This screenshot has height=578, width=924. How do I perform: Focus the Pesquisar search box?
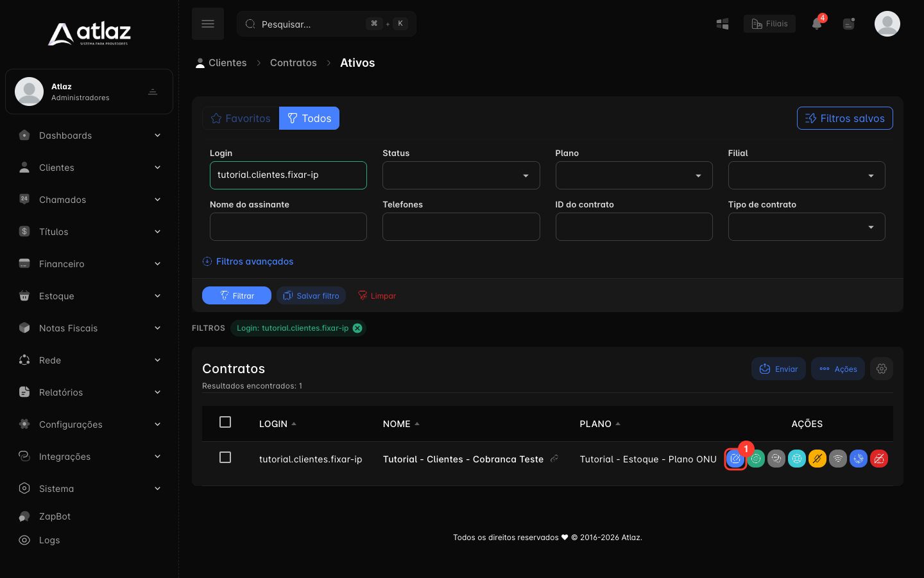click(327, 24)
